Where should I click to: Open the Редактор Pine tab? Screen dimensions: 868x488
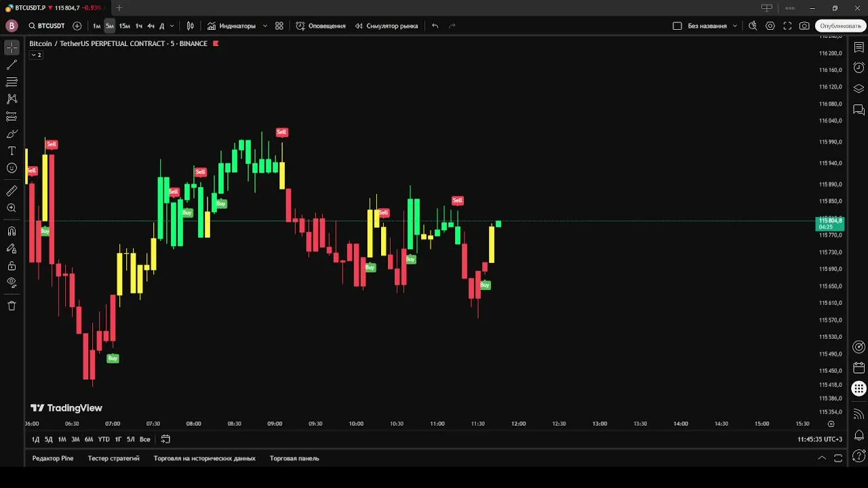pyautogui.click(x=53, y=458)
